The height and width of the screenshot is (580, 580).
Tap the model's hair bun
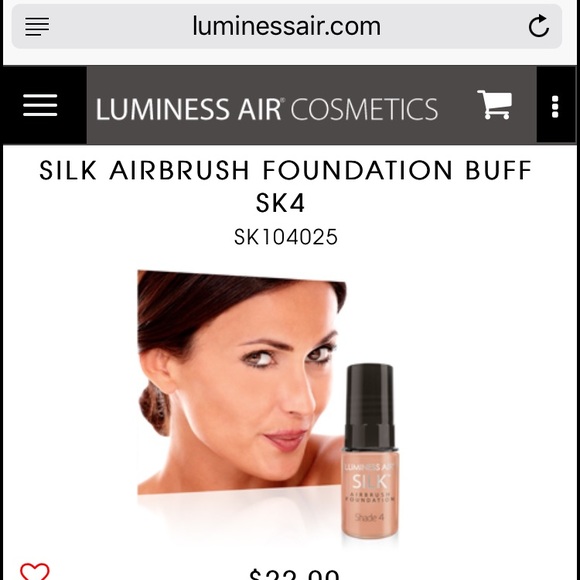point(155,408)
